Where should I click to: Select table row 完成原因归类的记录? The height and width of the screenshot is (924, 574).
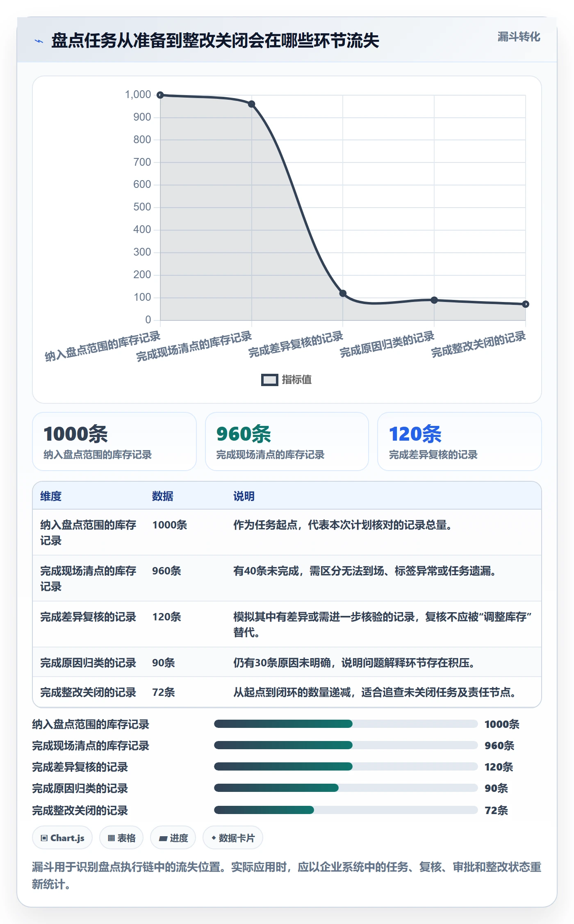[287, 662]
